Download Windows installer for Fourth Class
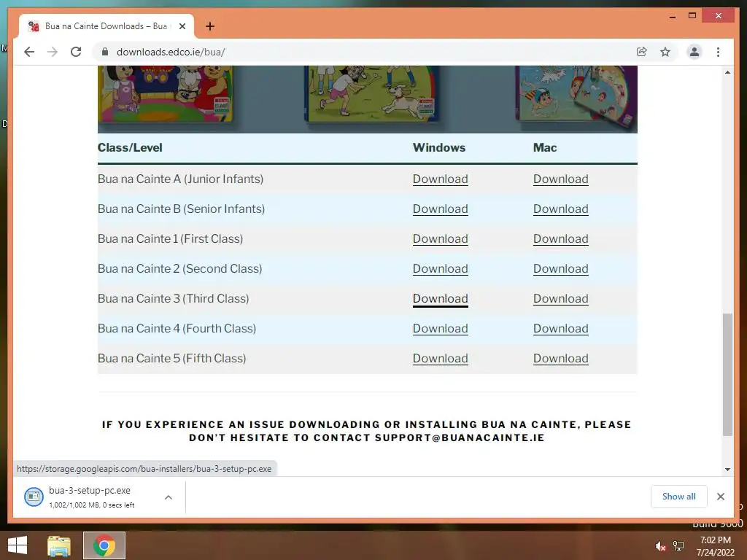Image resolution: width=747 pixels, height=560 pixels. click(x=440, y=329)
